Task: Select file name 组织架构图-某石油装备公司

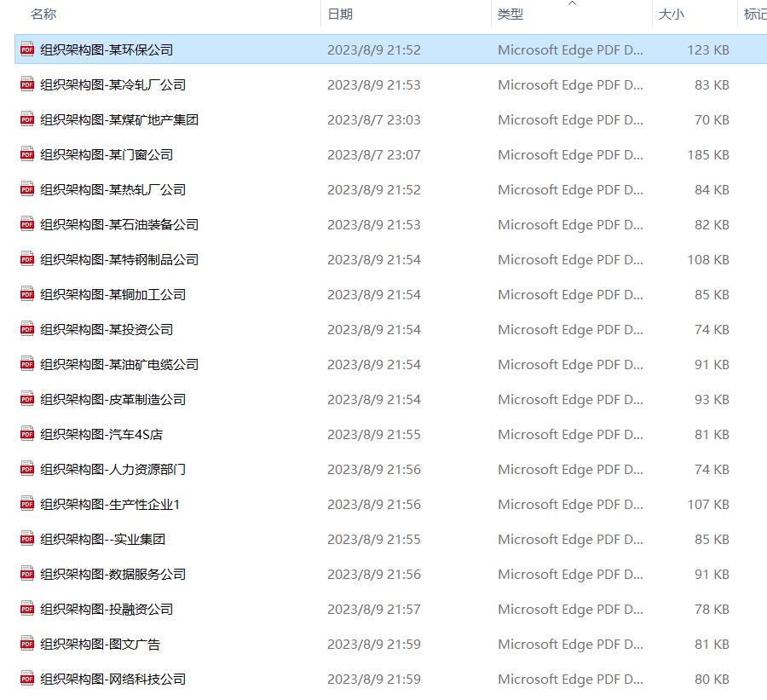Action: pos(119,225)
